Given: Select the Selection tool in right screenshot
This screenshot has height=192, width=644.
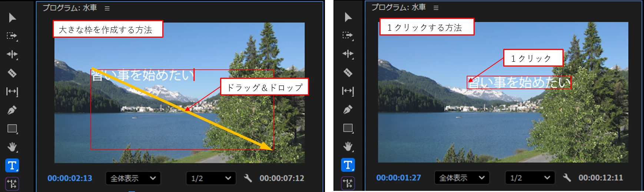Looking at the screenshot, I should click(x=348, y=17).
